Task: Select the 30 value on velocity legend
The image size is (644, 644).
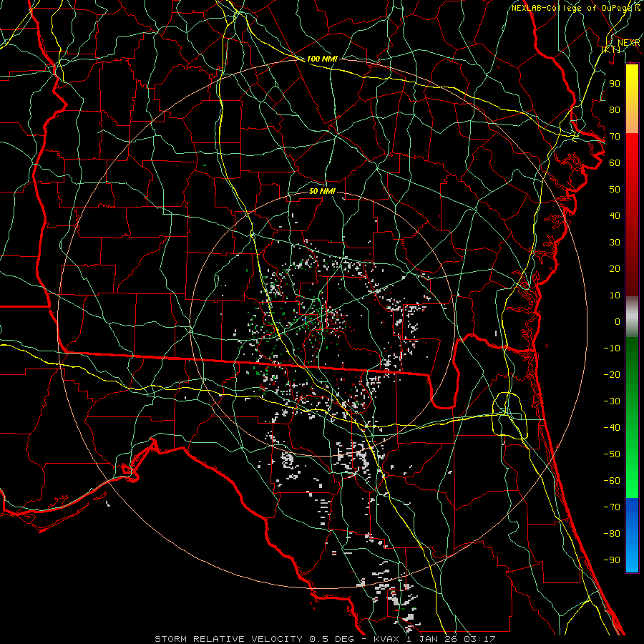Action: (615, 243)
